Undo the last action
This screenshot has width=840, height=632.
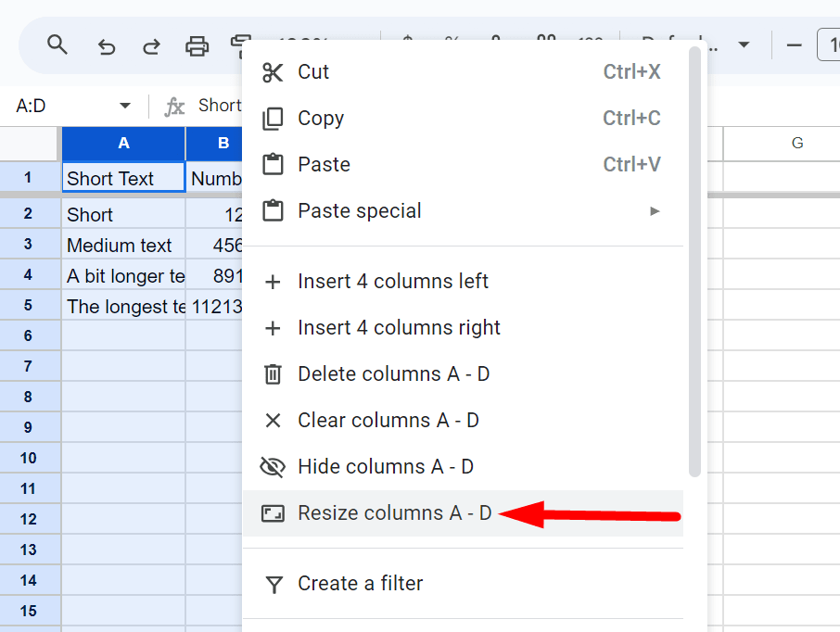(106, 44)
